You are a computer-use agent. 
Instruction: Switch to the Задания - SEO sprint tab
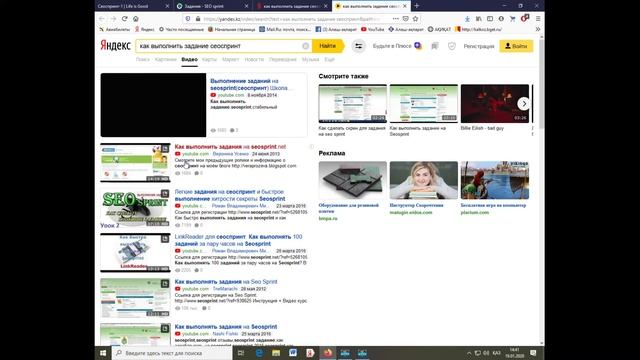[212, 6]
